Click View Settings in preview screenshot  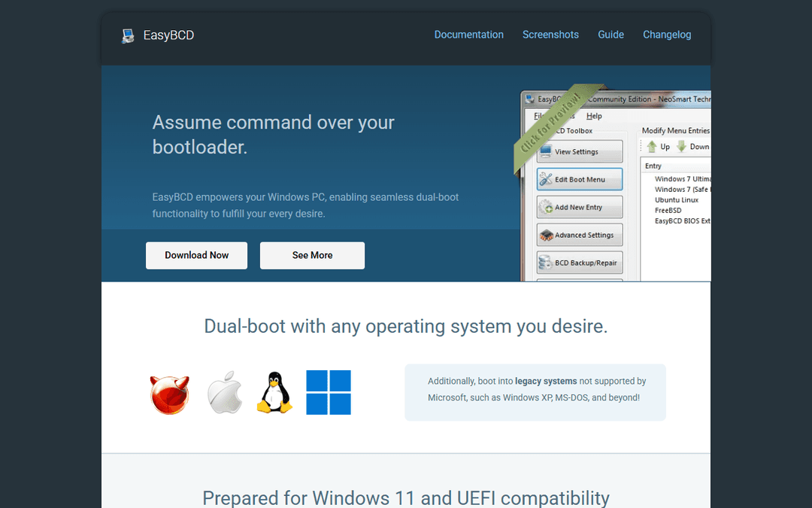(x=580, y=151)
